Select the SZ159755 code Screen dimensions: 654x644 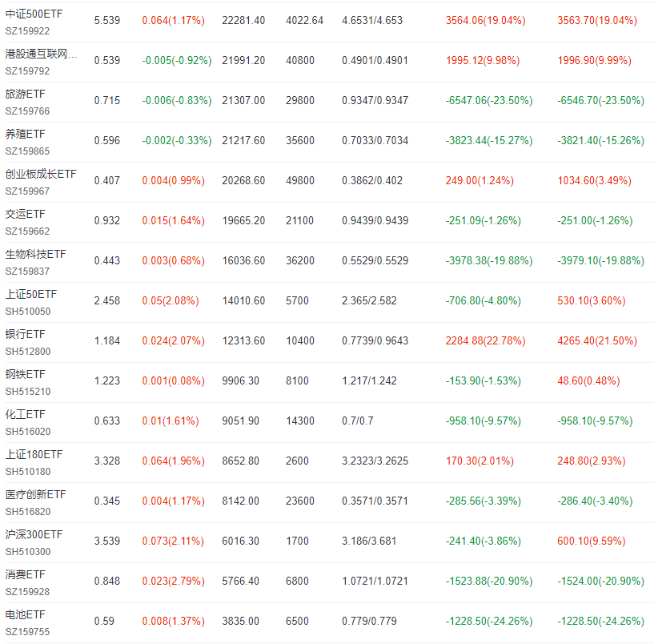(27, 632)
